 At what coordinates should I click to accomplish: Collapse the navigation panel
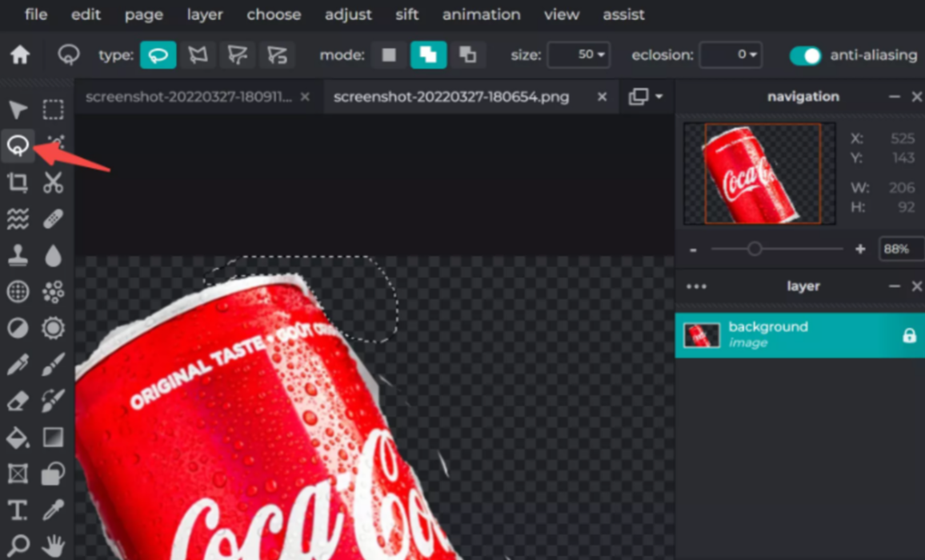coord(895,96)
